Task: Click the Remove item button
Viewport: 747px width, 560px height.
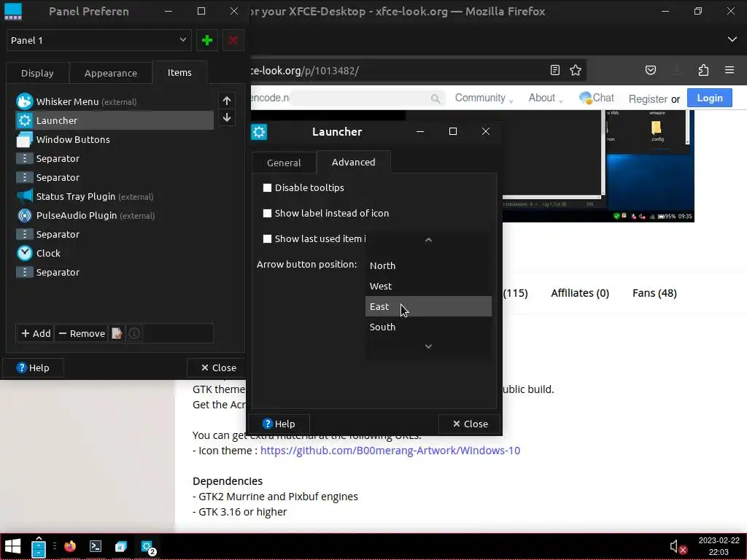Action: tap(82, 333)
